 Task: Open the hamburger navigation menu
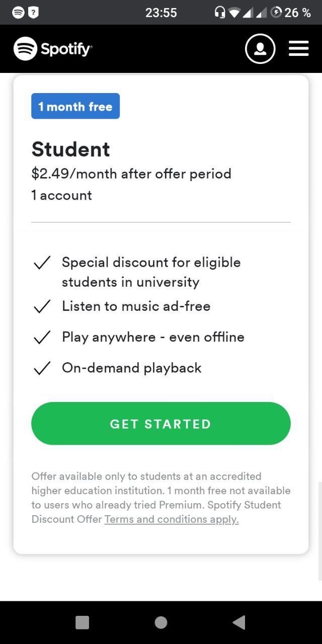pyautogui.click(x=298, y=49)
